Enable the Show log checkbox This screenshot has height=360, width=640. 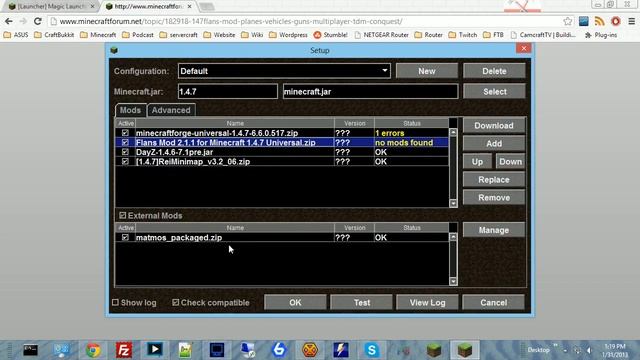[x=116, y=302]
